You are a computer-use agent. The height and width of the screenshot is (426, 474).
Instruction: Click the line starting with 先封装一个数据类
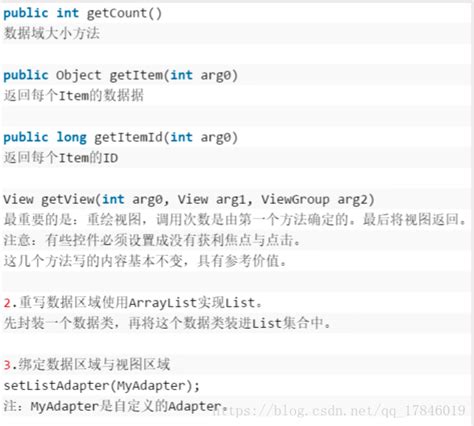coord(167,323)
